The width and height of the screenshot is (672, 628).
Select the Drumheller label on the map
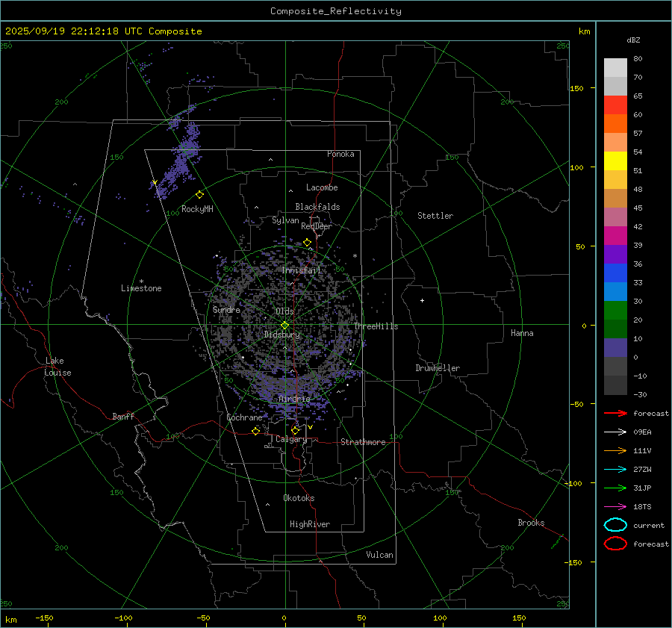point(438,368)
